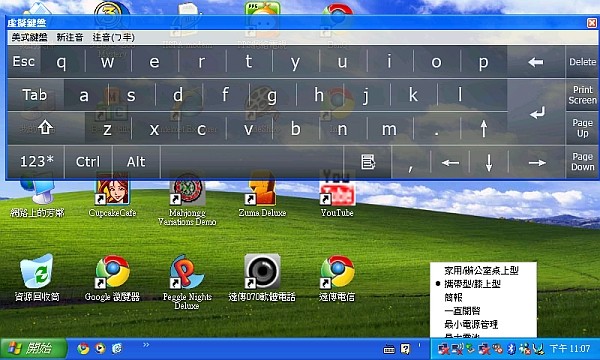Image resolution: width=600 pixels, height=360 pixels.
Task: Click the down arrow key on virtual keyboard
Action: (x=489, y=163)
